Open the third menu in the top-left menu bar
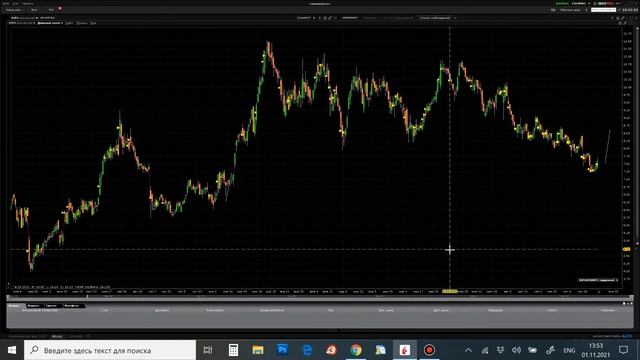 (28, 3)
